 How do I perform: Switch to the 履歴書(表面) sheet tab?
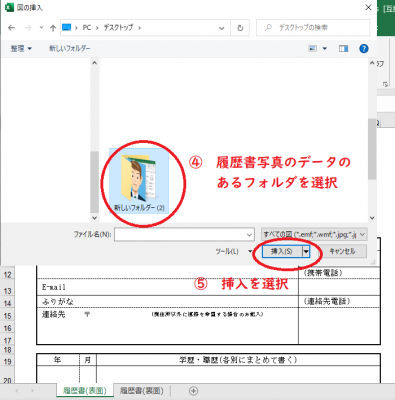[85, 391]
